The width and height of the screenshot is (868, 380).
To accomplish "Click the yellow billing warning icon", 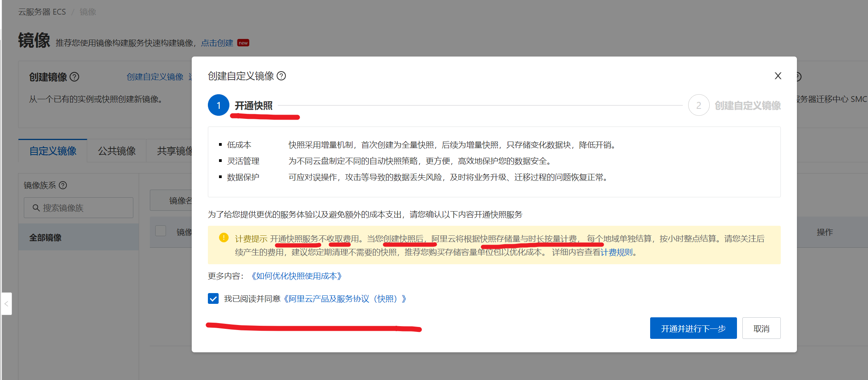I will pos(224,238).
